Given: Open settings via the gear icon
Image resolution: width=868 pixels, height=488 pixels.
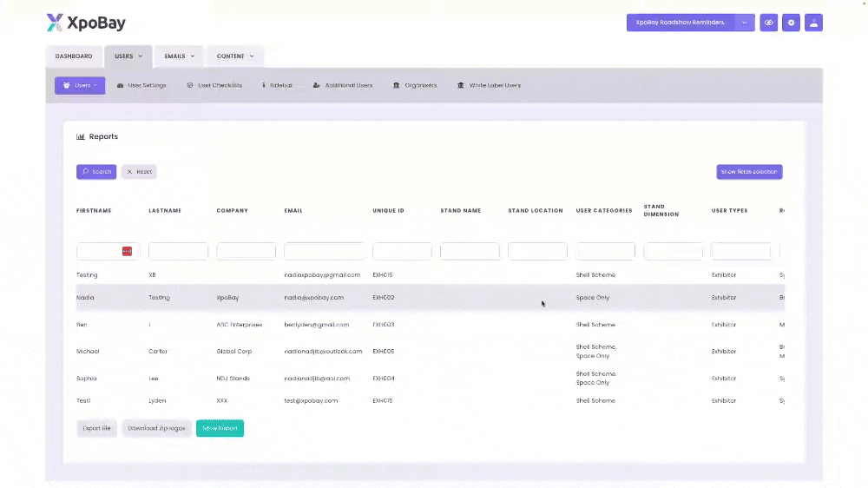Looking at the screenshot, I should (791, 23).
